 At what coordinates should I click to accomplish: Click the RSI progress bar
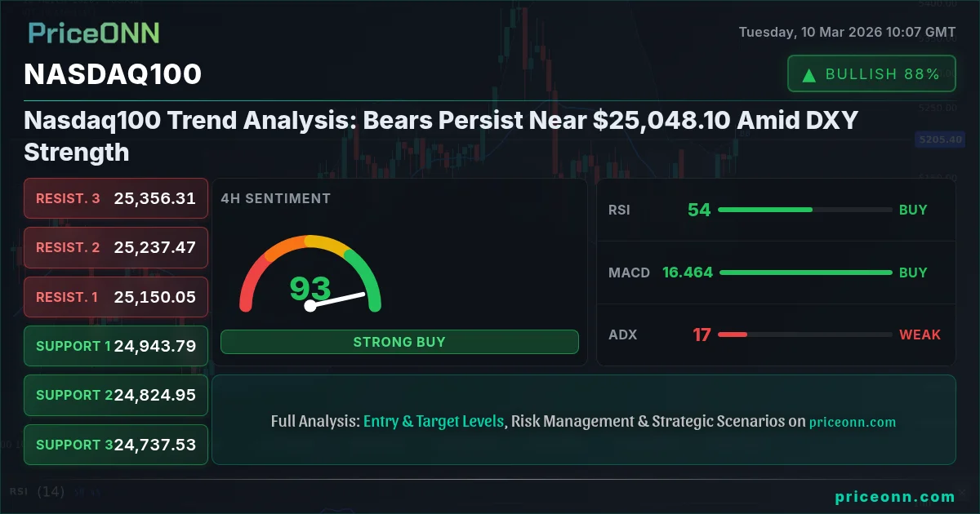pyautogui.click(x=805, y=210)
